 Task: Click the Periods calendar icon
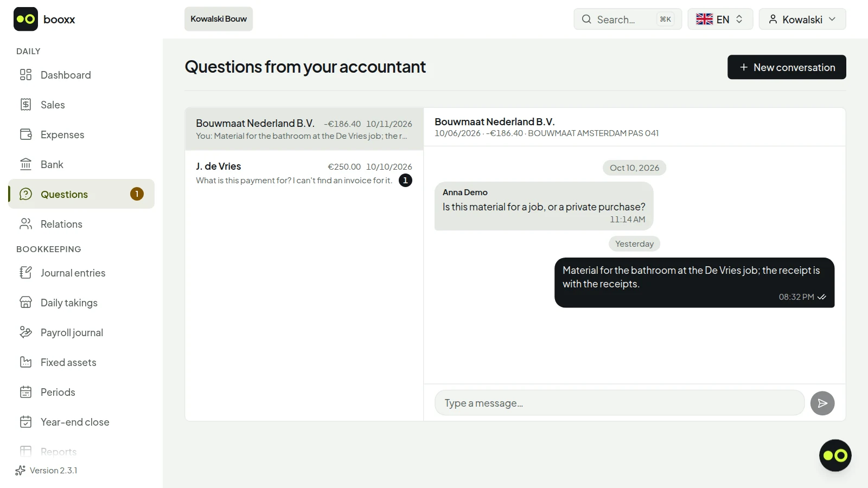25,392
